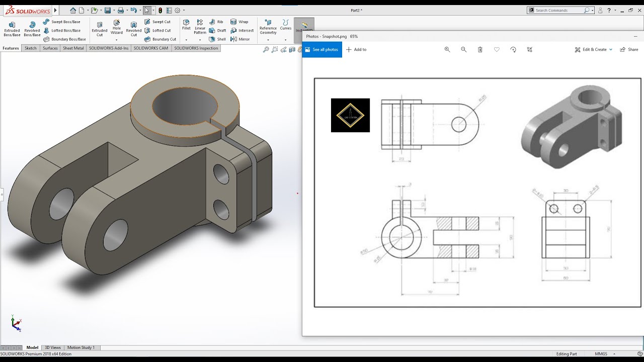Viewport: 644px width, 362px height.
Task: Open SOLIDWORKS Inspection tab
Action: [x=196, y=48]
